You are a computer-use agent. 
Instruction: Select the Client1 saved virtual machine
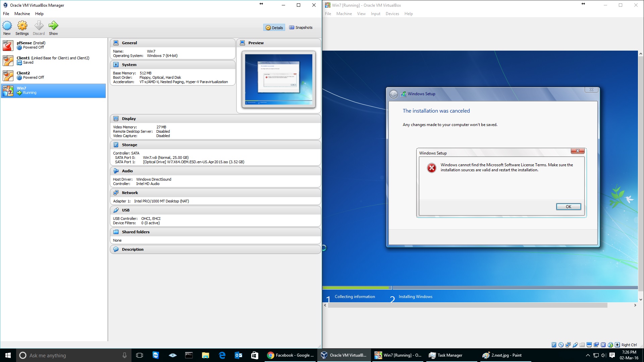pos(53,60)
